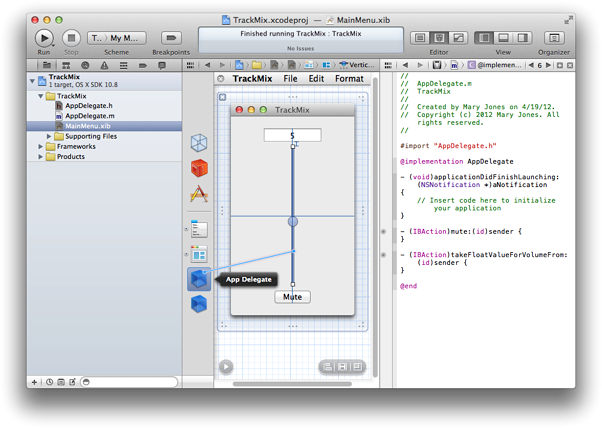Collapse the TrackMix group folder
602x428 pixels.
coord(40,96)
